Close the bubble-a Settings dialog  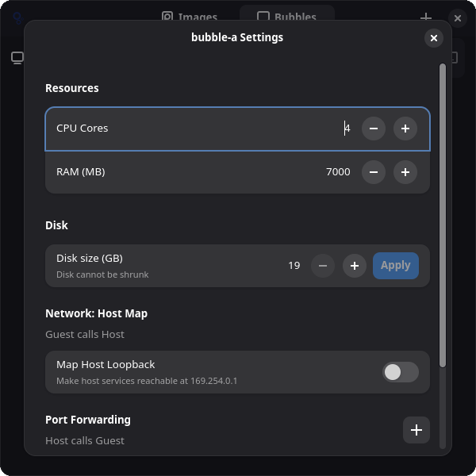[434, 38]
